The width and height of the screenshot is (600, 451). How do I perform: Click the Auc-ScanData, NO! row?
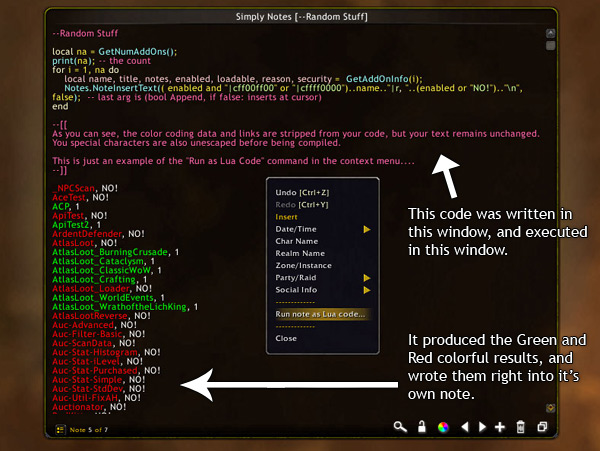pos(94,343)
